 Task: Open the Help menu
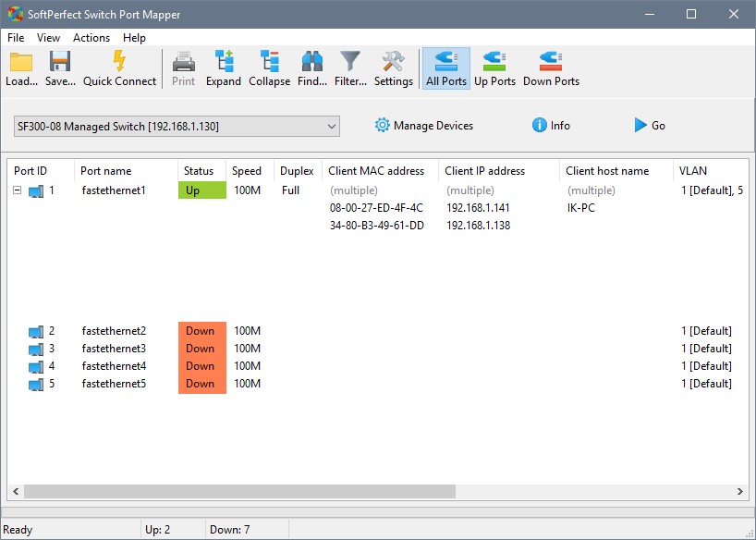click(135, 38)
